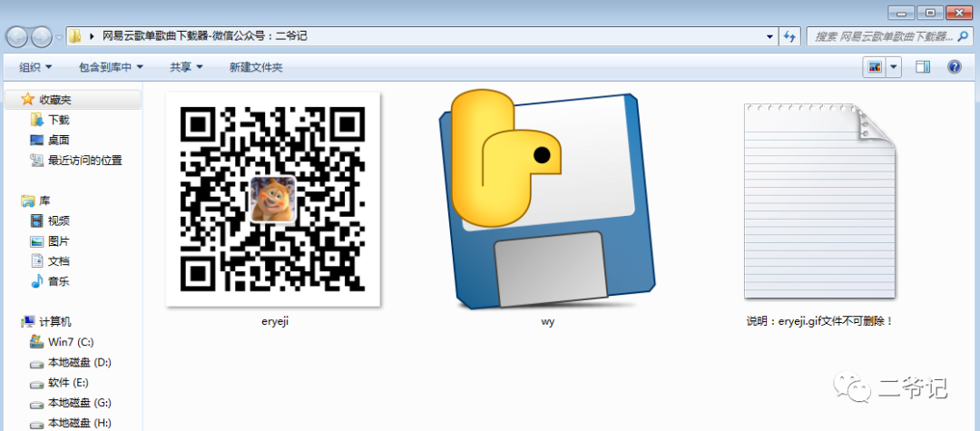Click the 收藏夹 star icon

[x=27, y=99]
